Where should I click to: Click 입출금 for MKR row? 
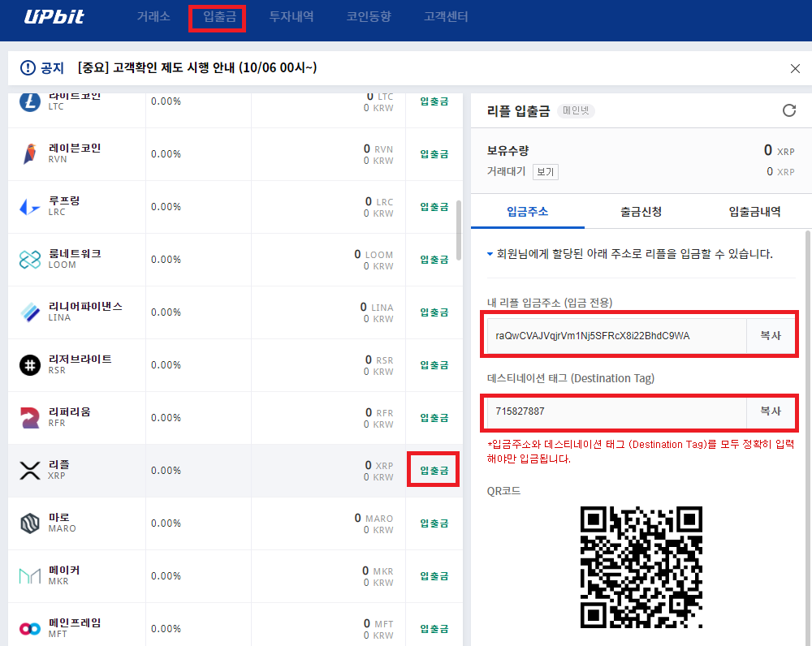[x=434, y=577]
